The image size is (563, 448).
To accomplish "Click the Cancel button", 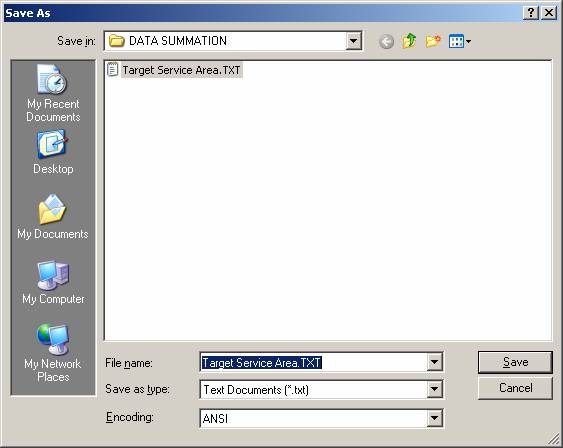I will (515, 388).
